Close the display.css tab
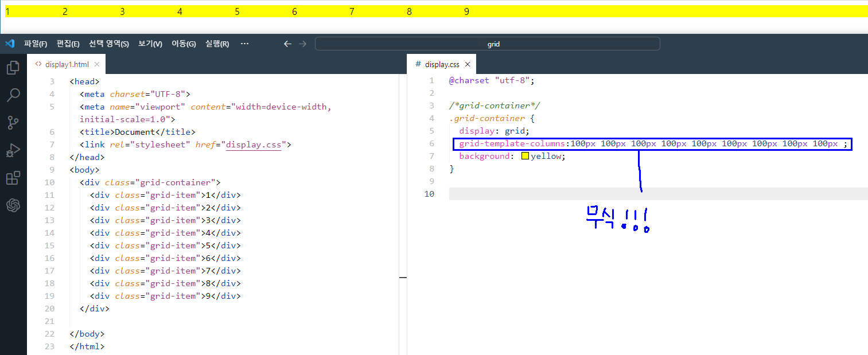This screenshot has width=868, height=355. (468, 64)
